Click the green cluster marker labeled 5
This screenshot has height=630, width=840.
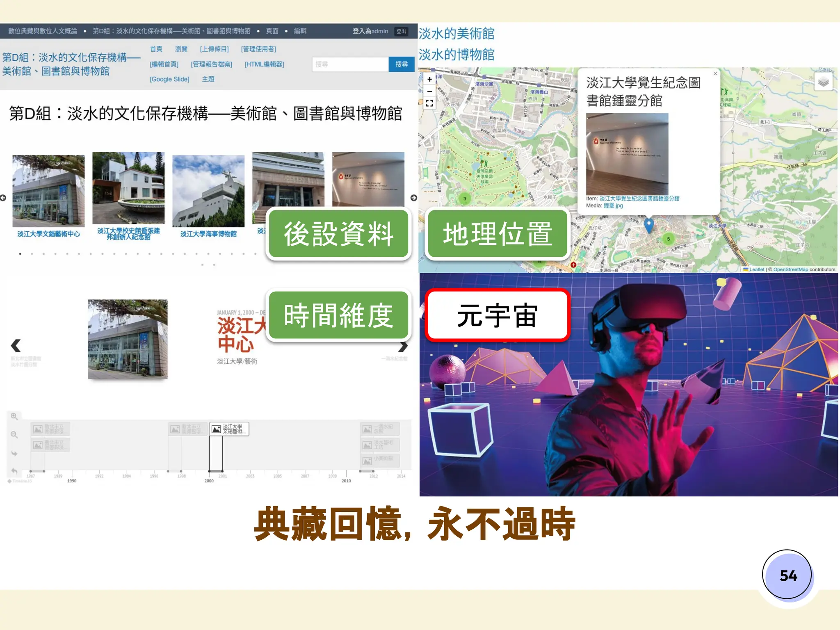(x=668, y=239)
